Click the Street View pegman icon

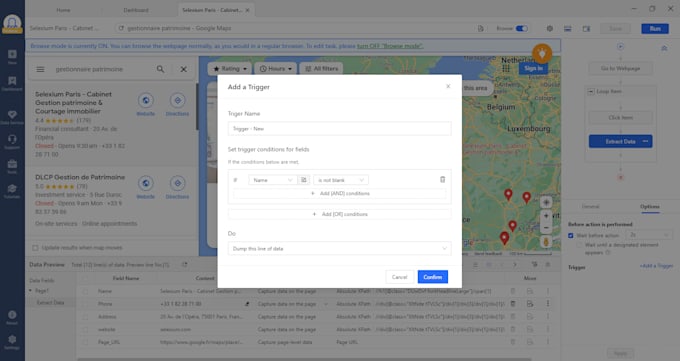(x=546, y=242)
